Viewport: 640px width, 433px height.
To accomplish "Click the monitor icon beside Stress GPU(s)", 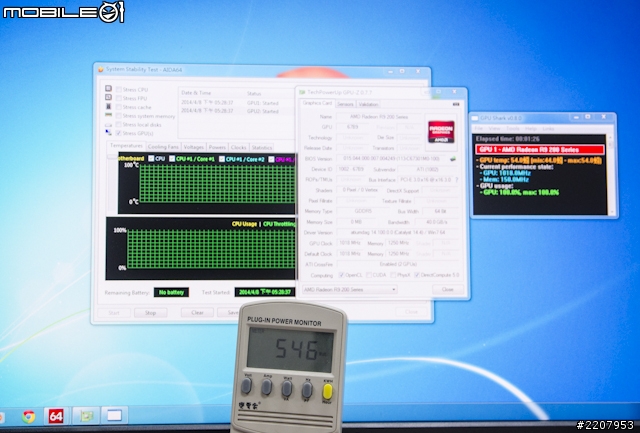I will pos(108,133).
